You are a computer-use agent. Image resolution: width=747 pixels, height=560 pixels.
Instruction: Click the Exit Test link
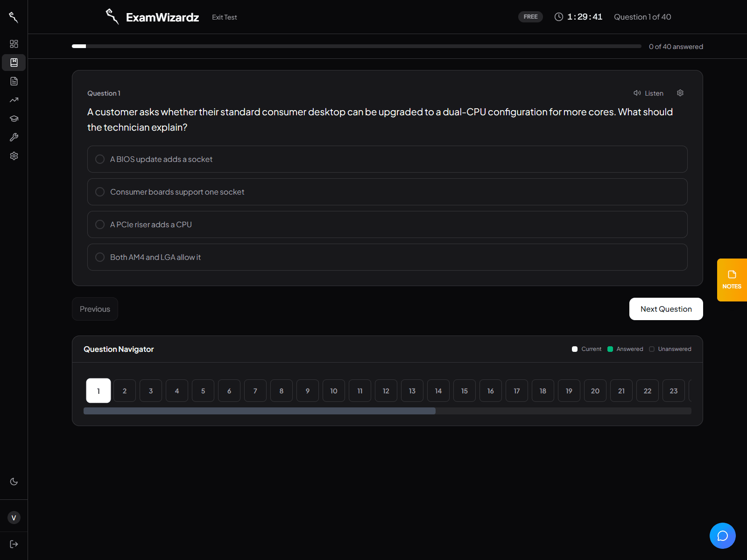pos(225,17)
